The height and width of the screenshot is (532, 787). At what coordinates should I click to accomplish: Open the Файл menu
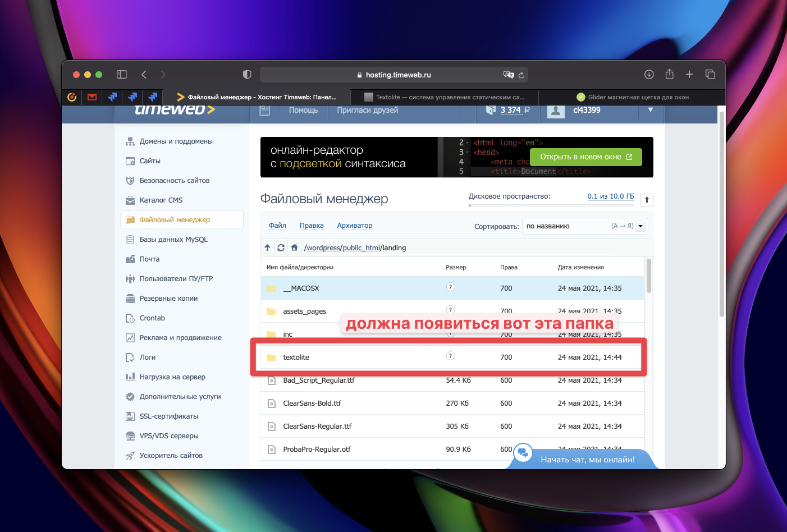point(277,226)
